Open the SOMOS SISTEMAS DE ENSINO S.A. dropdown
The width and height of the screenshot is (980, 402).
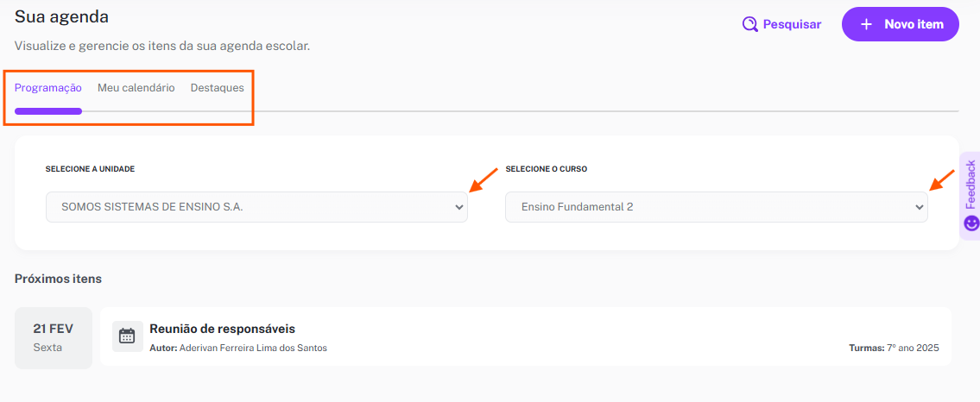[x=256, y=207]
